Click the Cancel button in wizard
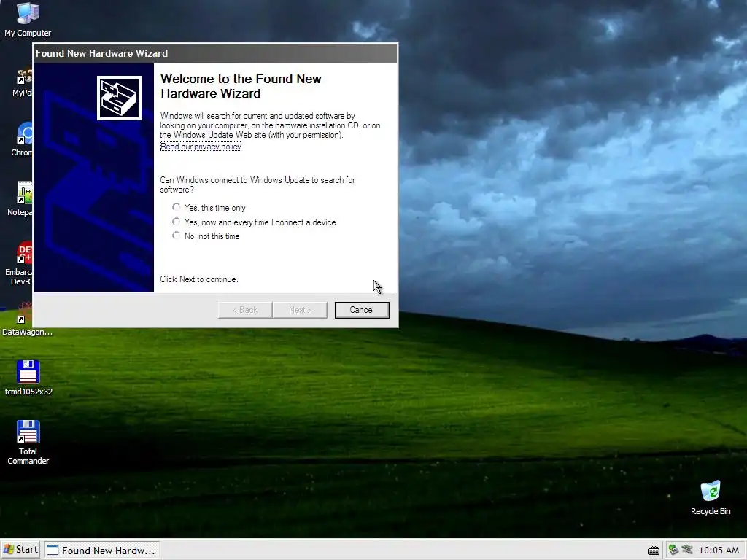This screenshot has height=560, width=747. tap(362, 310)
